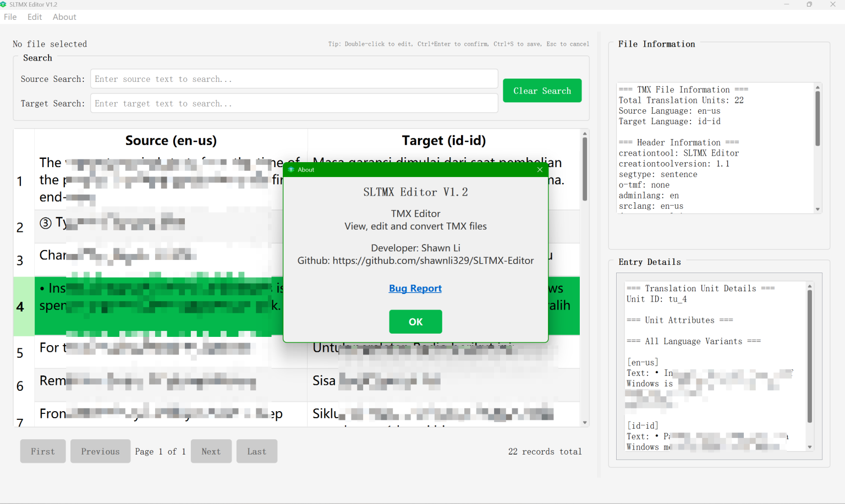Click the down arrow on Entry Details scrollbar
The image size is (845, 504).
point(809,446)
